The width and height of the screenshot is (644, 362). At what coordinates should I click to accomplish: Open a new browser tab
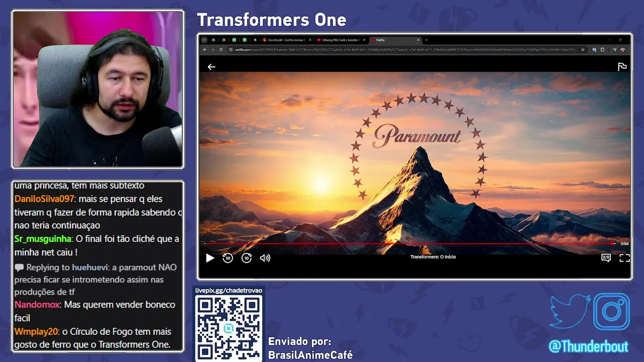(426, 40)
